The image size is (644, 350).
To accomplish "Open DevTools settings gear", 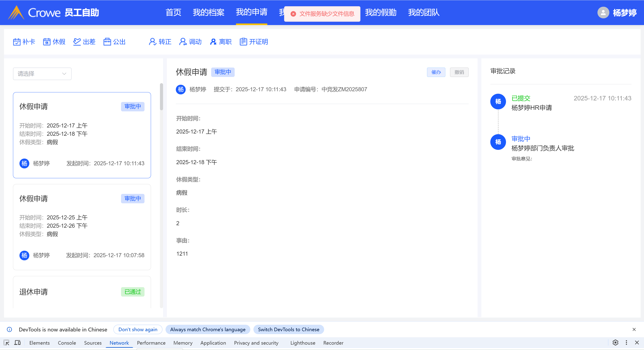I will tap(615, 343).
